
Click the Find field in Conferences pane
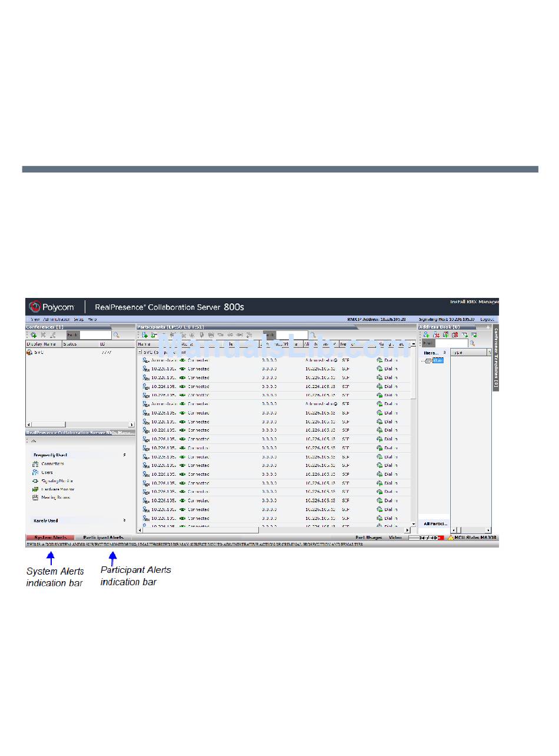[95, 335]
